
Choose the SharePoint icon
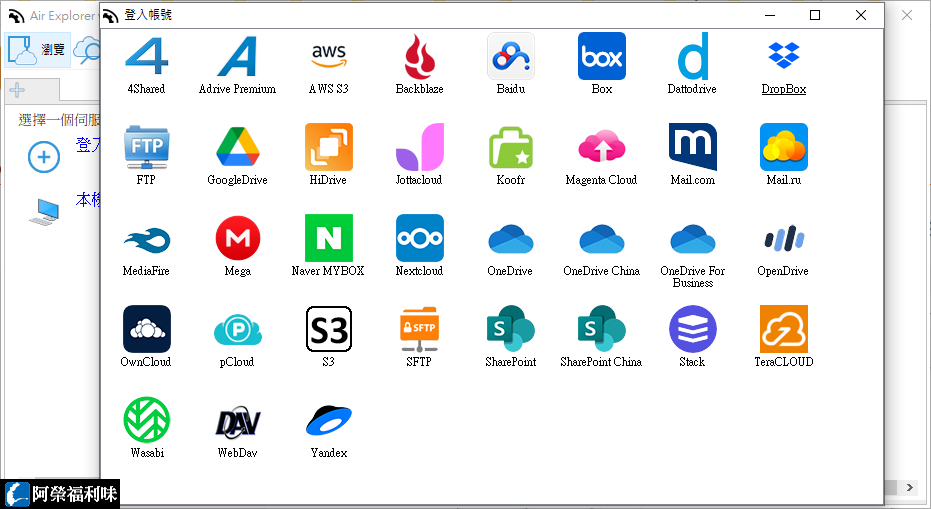pyautogui.click(x=511, y=329)
